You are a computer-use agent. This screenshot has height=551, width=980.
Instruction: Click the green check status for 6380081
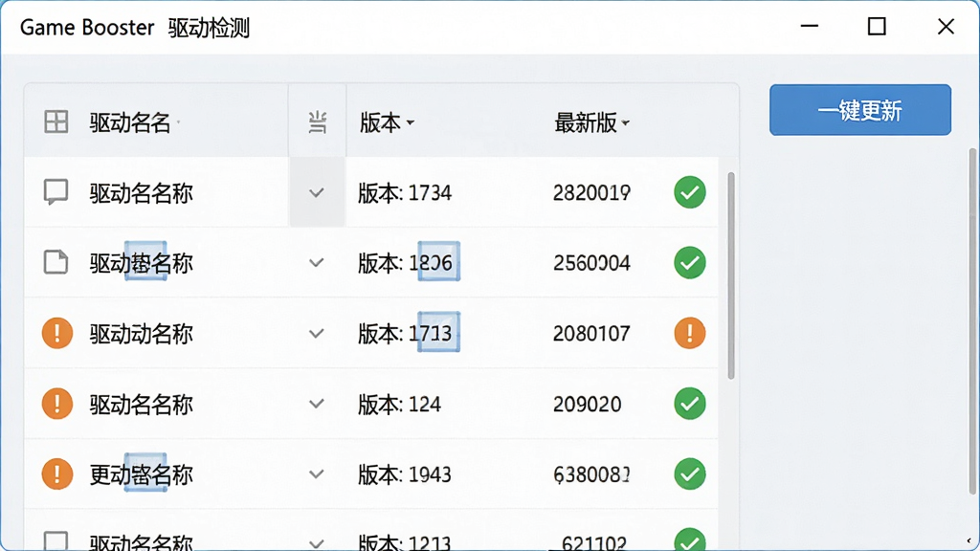(690, 474)
